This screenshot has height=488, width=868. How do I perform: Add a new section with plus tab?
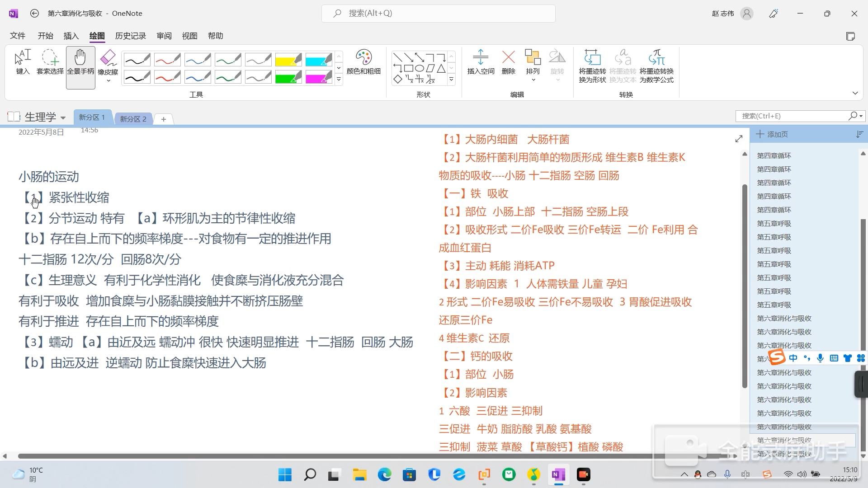click(164, 119)
